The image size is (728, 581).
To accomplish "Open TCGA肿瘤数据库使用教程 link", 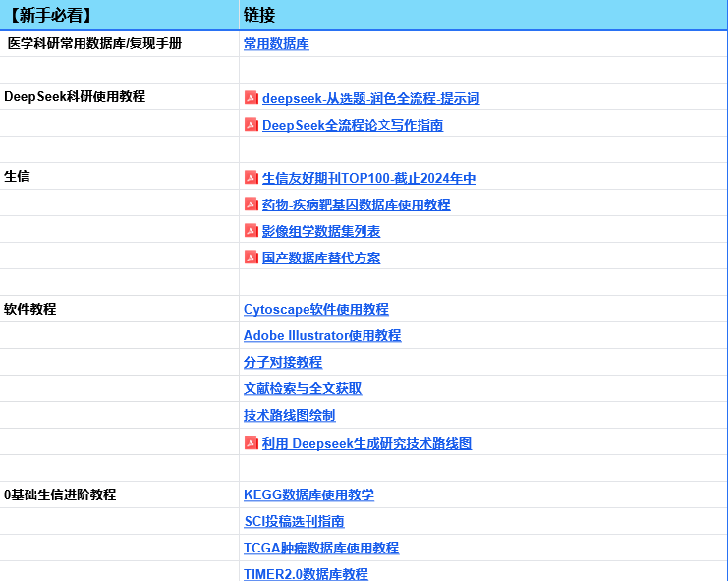I will [321, 548].
